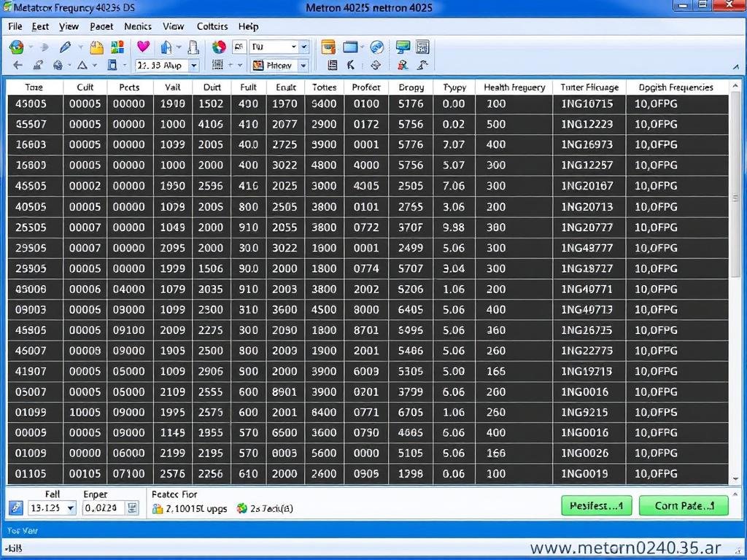Screen dimensions: 747x560
Task: Open the Prtcay selector dropdown
Action: point(303,65)
